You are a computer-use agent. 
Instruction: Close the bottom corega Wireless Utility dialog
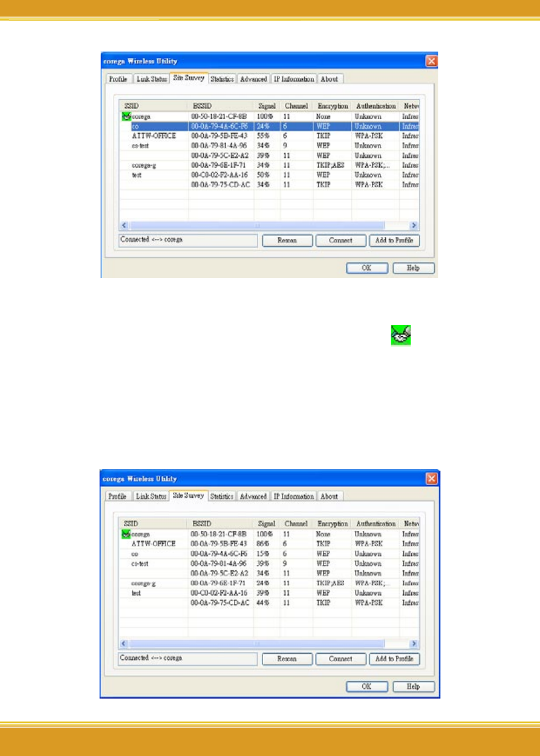tap(432, 479)
